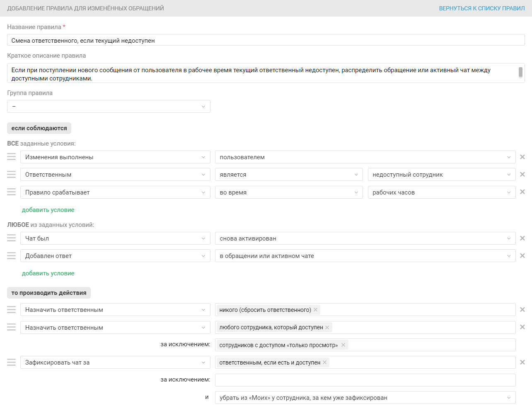The image size is (532, 411).
Task: Click 'добавить условие' under ВСЕ conditions
Action: click(48, 210)
